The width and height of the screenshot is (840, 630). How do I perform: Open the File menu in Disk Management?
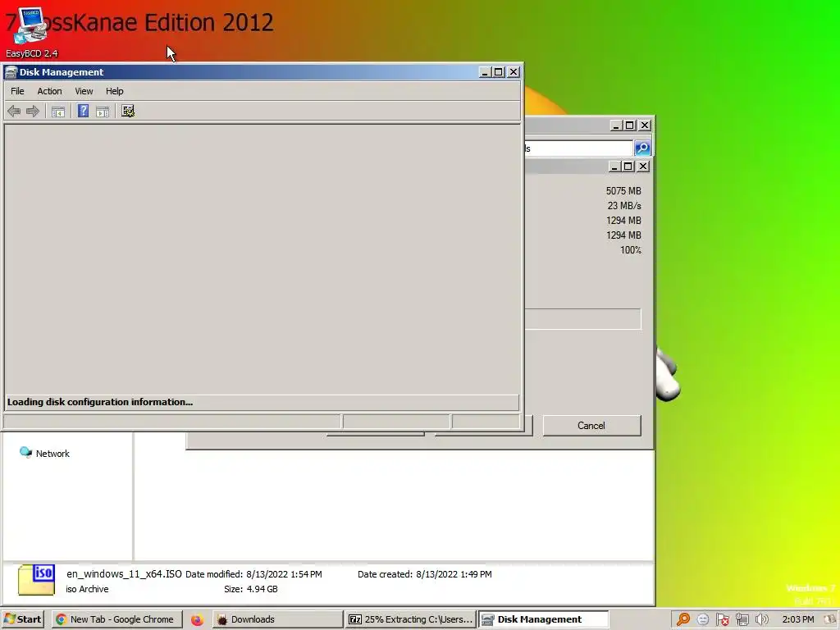[17, 91]
